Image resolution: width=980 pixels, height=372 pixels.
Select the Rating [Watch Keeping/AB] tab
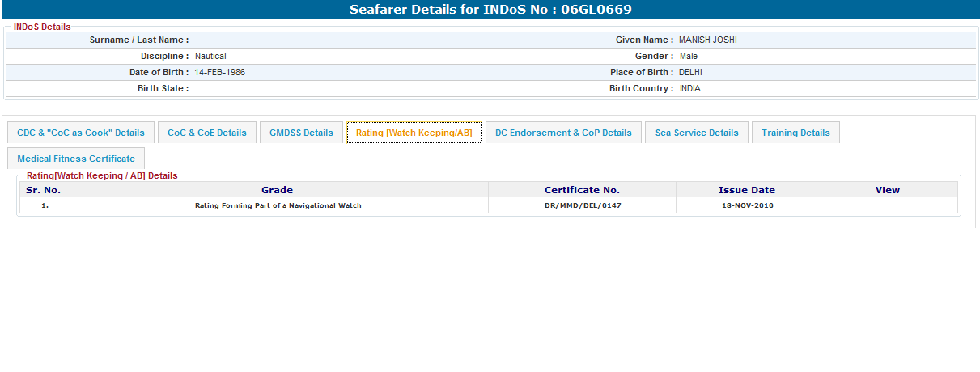[x=414, y=133]
